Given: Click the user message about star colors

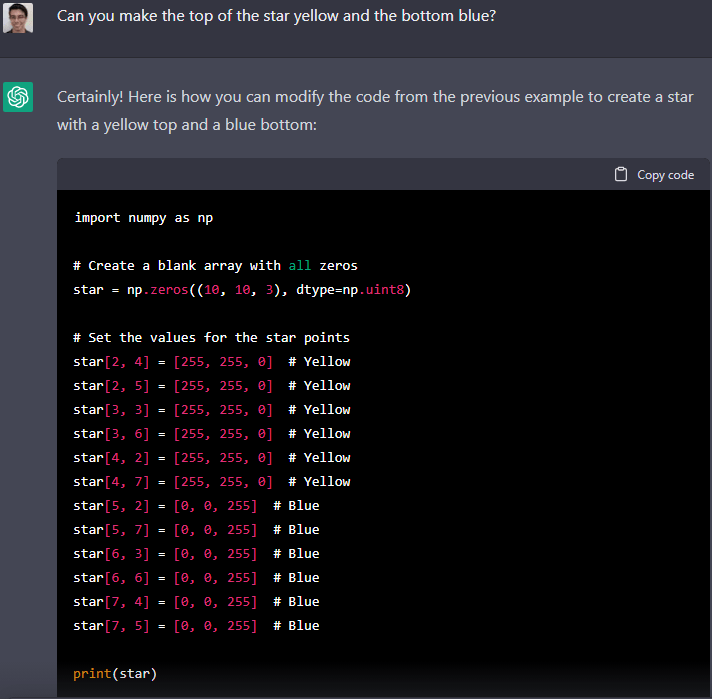Looking at the screenshot, I should click(x=276, y=17).
